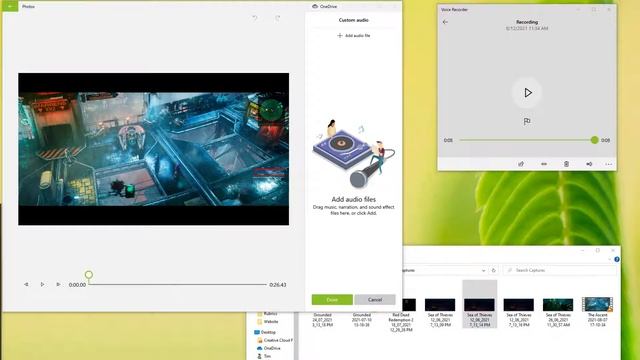Confirm custom audio with Done
Screen dimensions: 640x360
[x=332, y=300]
